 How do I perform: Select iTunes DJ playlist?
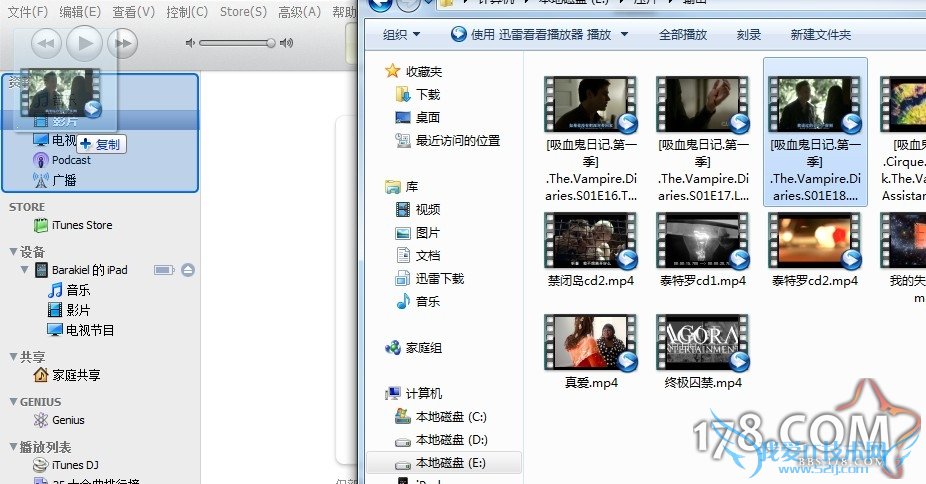66,465
